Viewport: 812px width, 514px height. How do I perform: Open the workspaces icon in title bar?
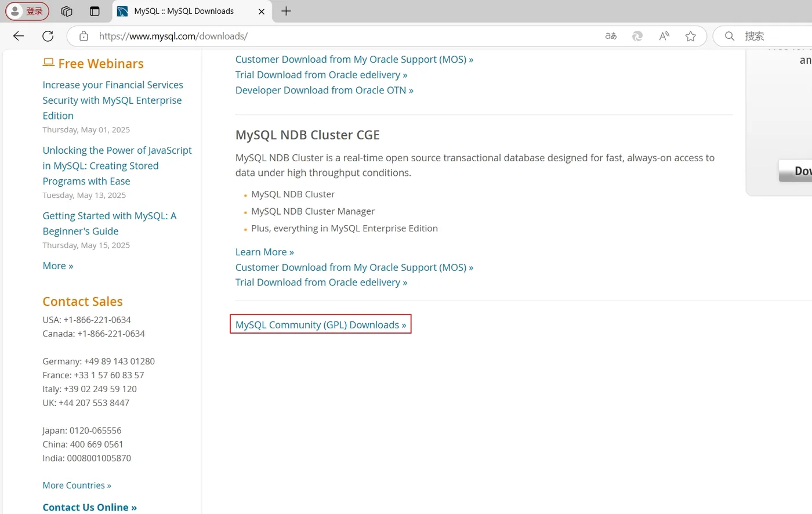tap(67, 11)
